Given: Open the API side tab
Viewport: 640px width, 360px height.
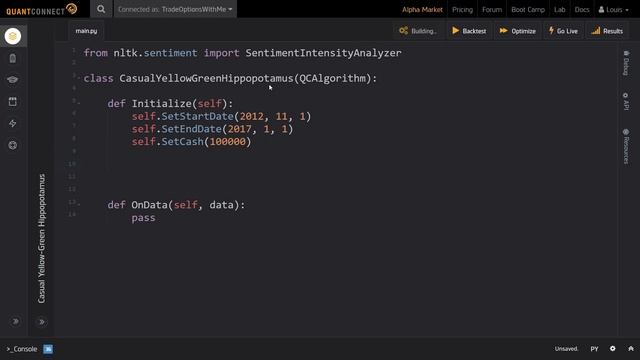Looking at the screenshot, I should pos(626,102).
